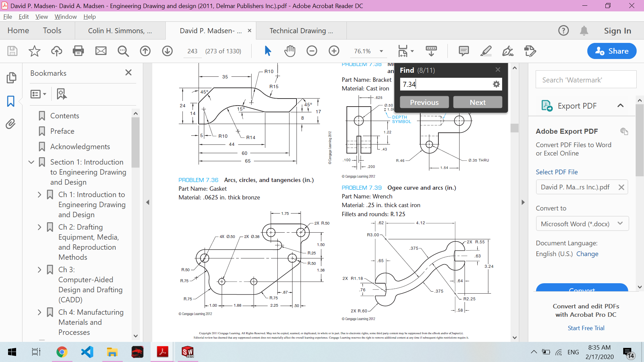
Task: Click the zoom in plus icon
Action: (334, 51)
